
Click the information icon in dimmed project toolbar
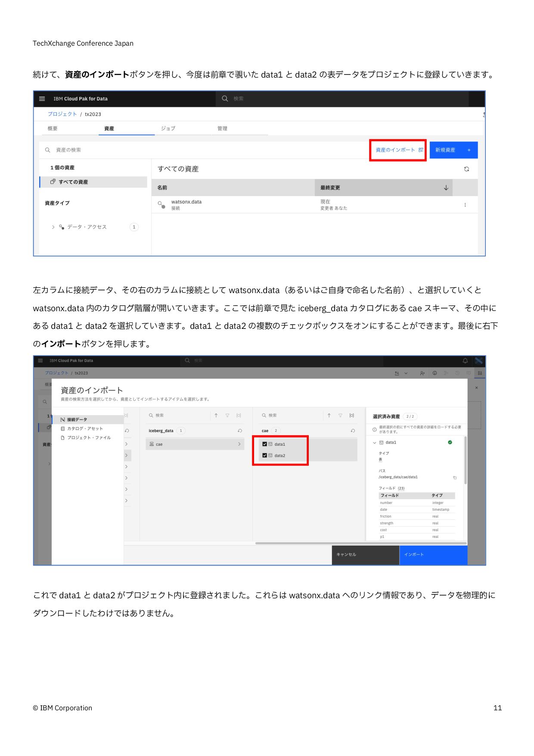pos(435,373)
